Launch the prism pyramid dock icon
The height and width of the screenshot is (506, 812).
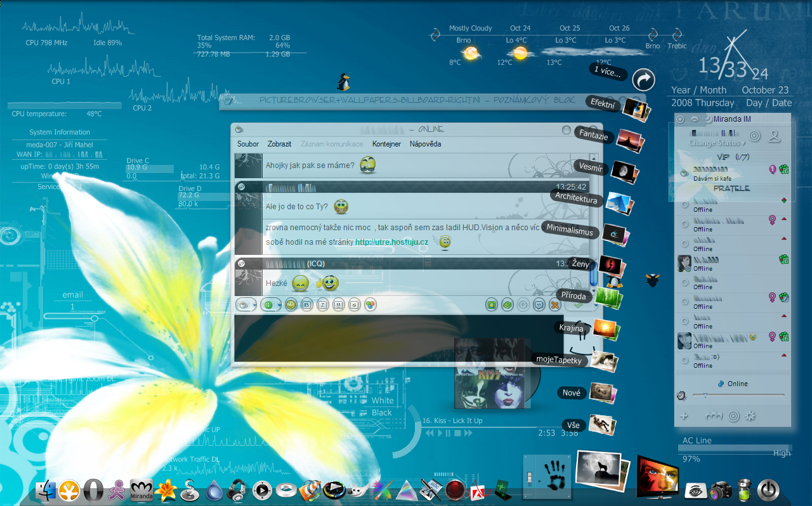pos(407,490)
